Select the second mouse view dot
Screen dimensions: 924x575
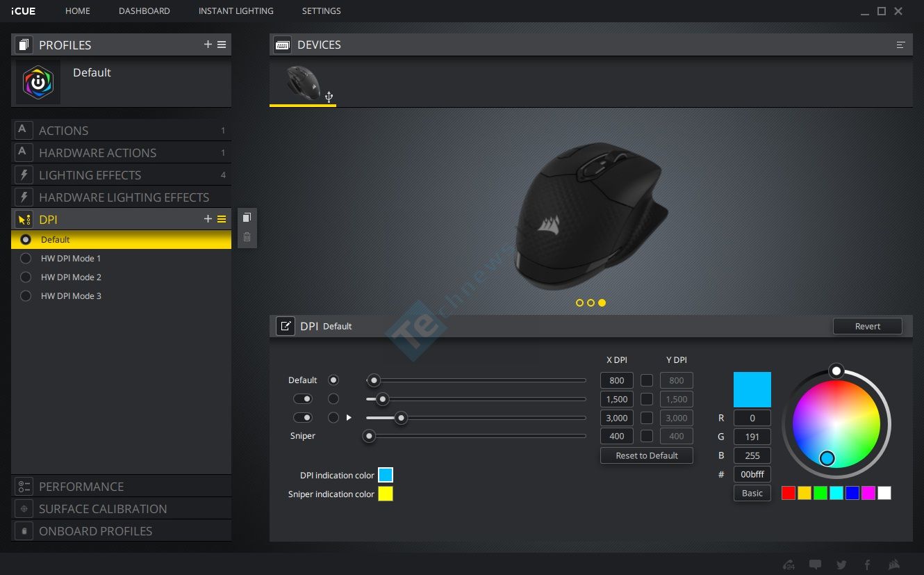[591, 303]
